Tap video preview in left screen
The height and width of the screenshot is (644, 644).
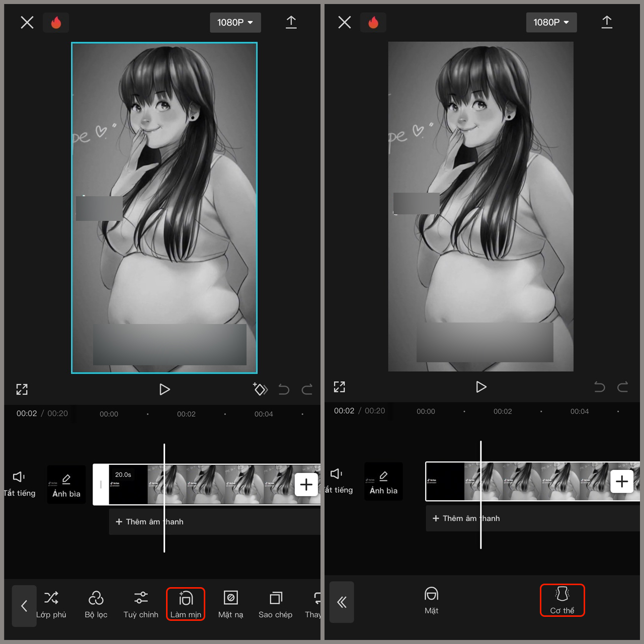click(164, 208)
